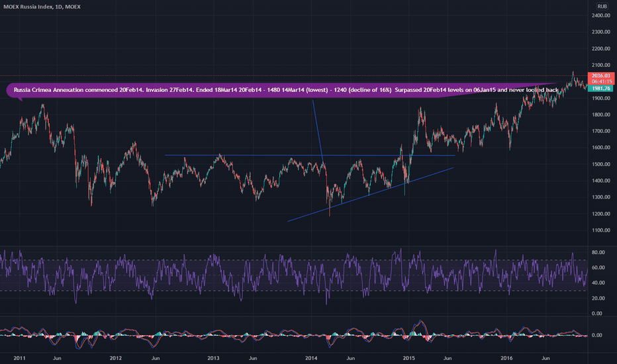
Task: Click the 1200.00 price axis label
Action: pyautogui.click(x=600, y=214)
